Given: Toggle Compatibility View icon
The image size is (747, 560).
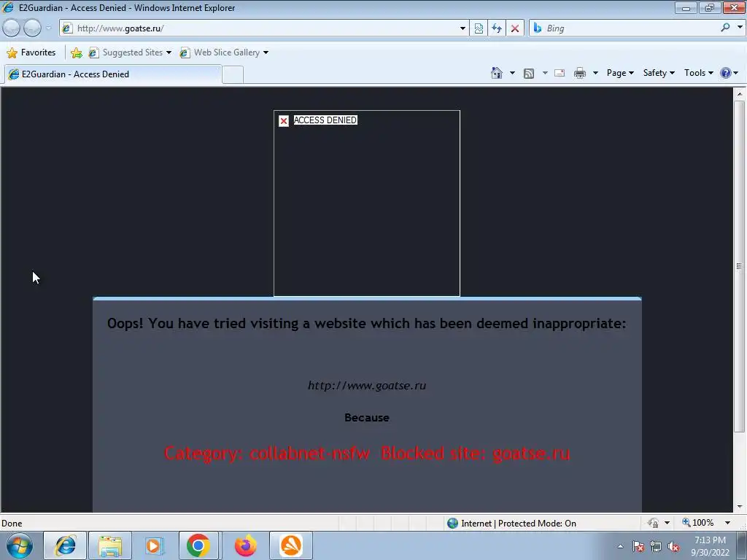Looking at the screenshot, I should (479, 28).
